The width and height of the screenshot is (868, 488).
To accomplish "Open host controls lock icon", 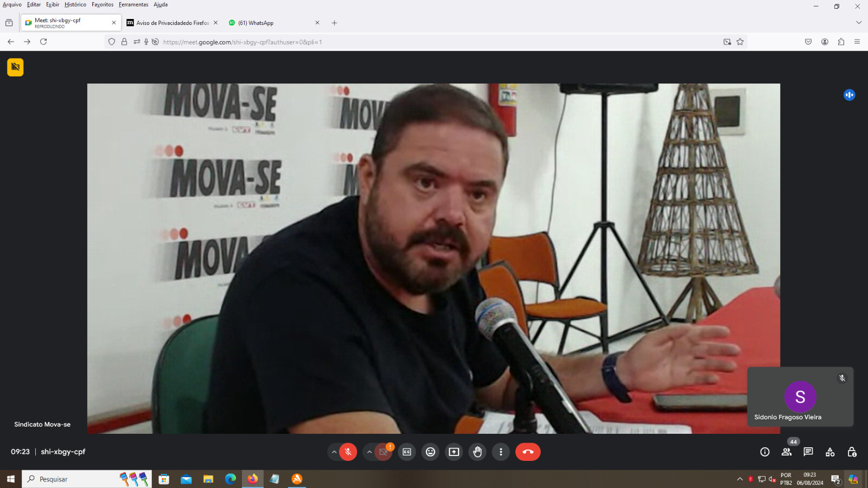I will [x=852, y=452].
